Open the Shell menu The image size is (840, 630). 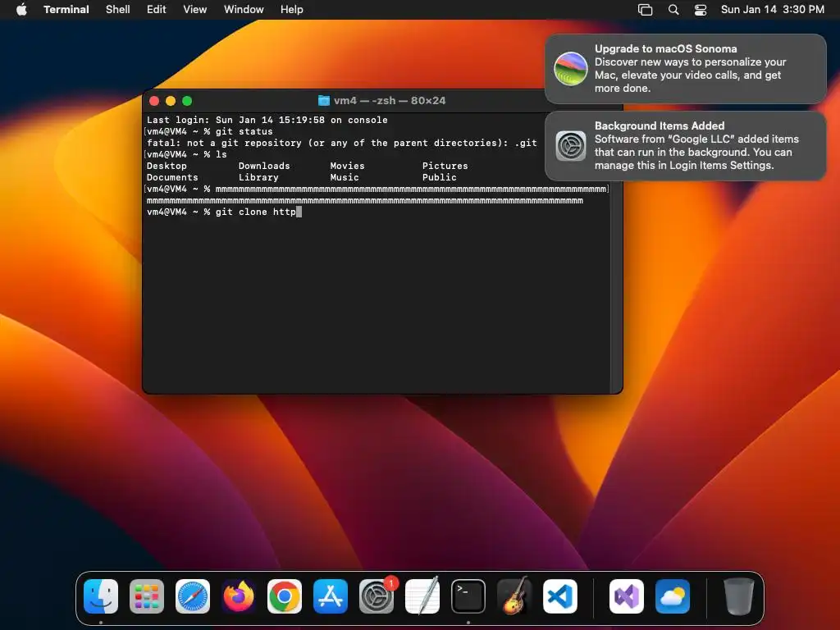coord(118,10)
